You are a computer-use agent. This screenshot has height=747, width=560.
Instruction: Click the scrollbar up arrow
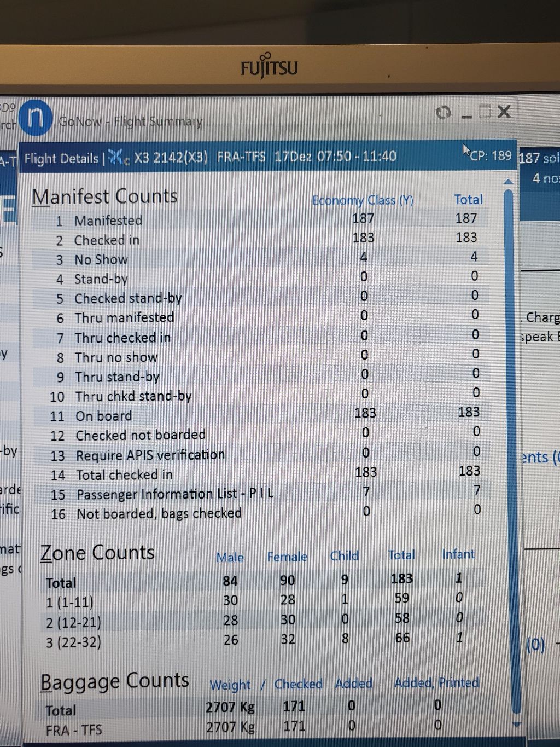(509, 181)
